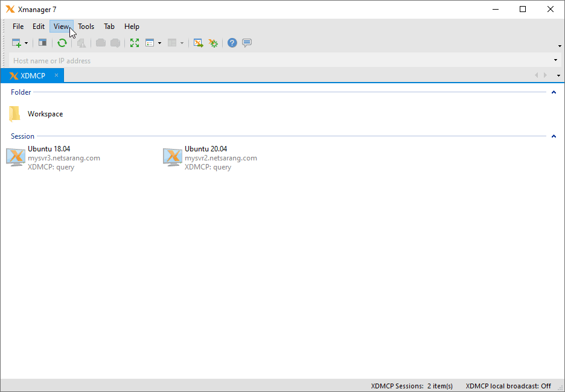
Task: Click the green Refresh icon
Action: tap(62, 43)
